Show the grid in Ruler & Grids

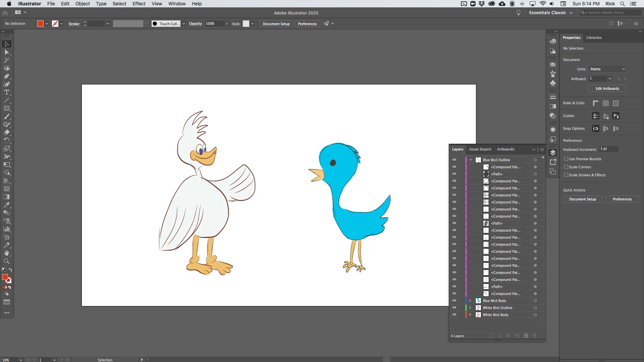coord(606,103)
